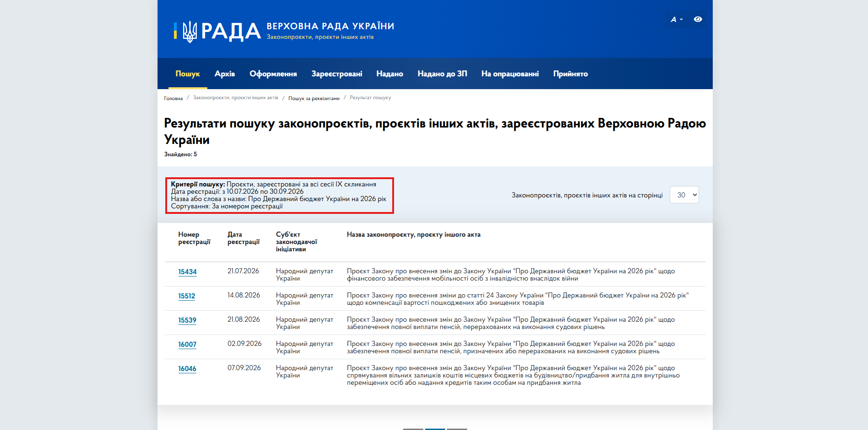
Task: Click the 'Результат пошуку' breadcrumb text
Action: [x=370, y=98]
